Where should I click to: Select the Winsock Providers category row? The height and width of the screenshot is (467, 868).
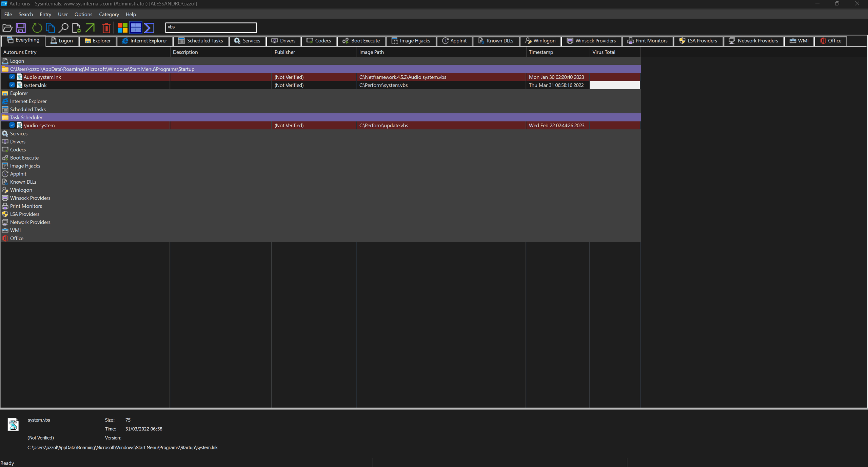click(x=30, y=198)
